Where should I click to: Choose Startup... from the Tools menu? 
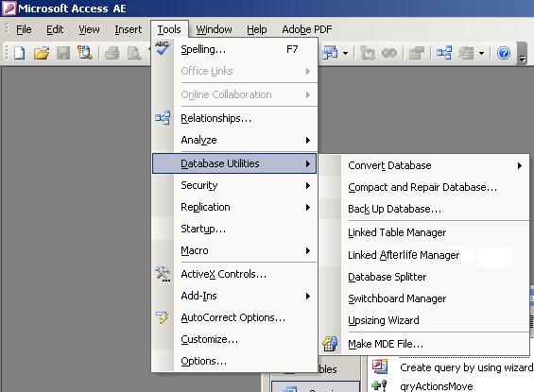coord(234,229)
